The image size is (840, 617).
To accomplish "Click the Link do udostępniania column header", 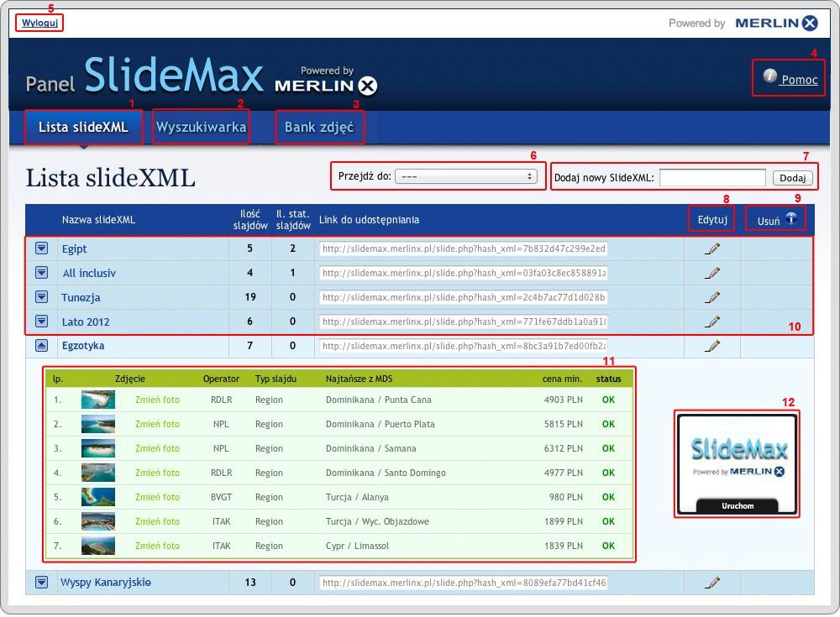I will coord(369,220).
